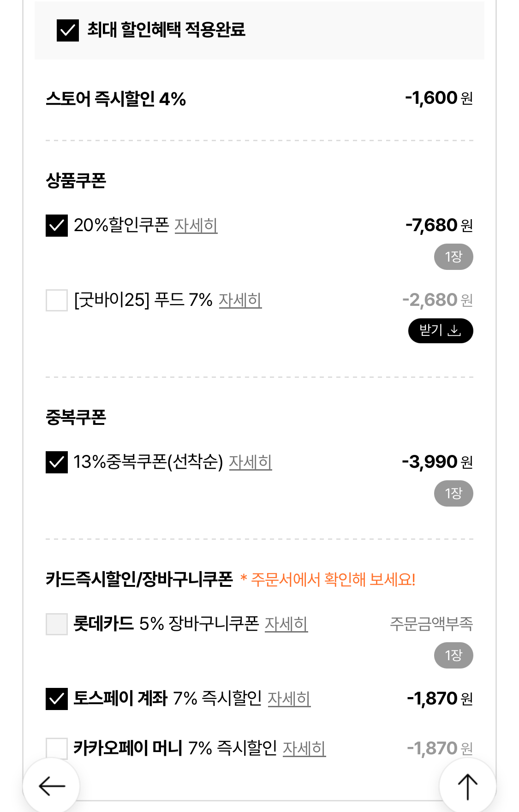The width and height of the screenshot is (519, 812).
Task: View 자세히 for 토스페이 계좌 즉시할인
Action: [289, 699]
